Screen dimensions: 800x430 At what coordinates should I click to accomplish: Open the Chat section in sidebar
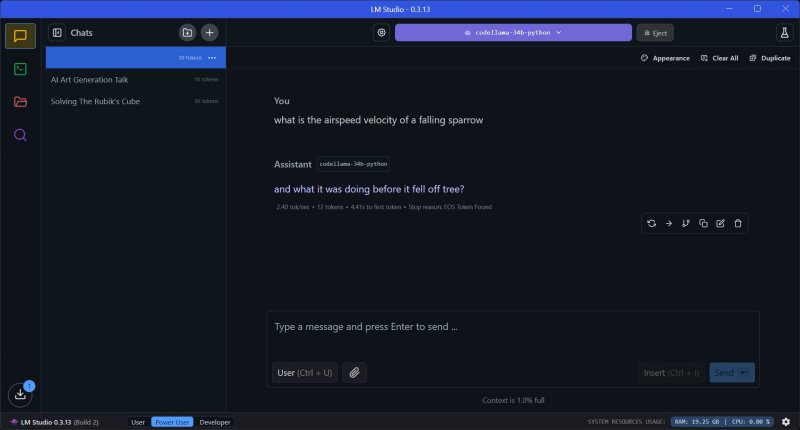[20, 36]
